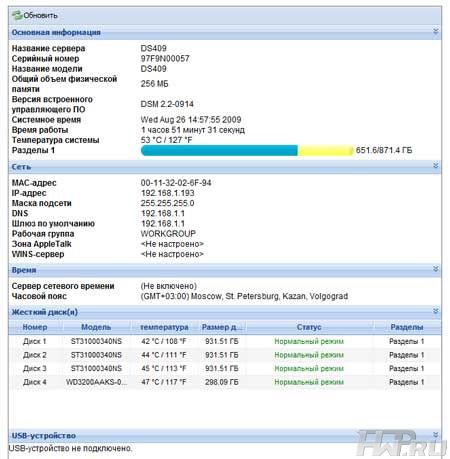Click the uptime 1 часов 51 минут value
Viewport: 450px width, 459px height.
(x=193, y=130)
